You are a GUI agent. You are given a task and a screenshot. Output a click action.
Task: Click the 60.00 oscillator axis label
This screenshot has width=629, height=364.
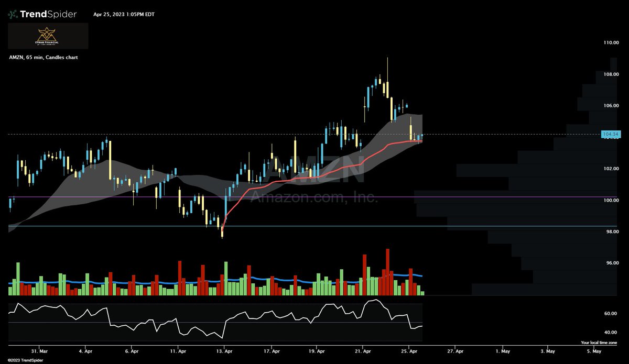(x=611, y=314)
